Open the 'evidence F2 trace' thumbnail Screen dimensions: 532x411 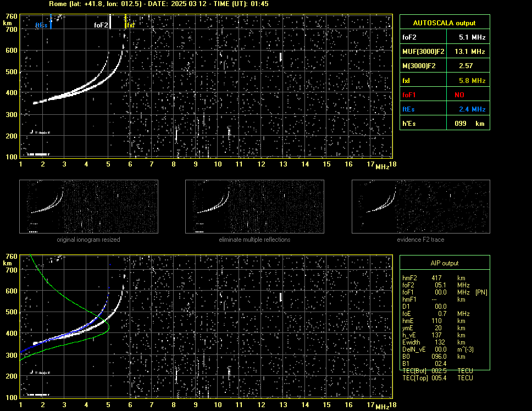pos(421,207)
